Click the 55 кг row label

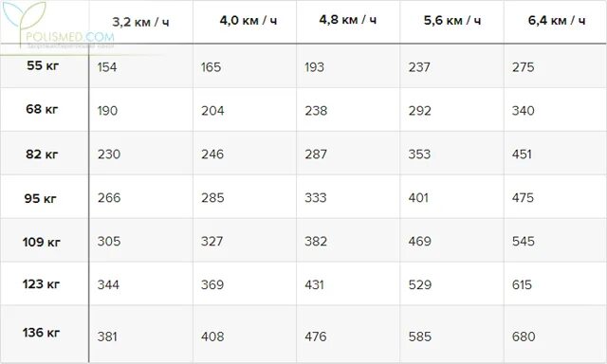tap(43, 65)
